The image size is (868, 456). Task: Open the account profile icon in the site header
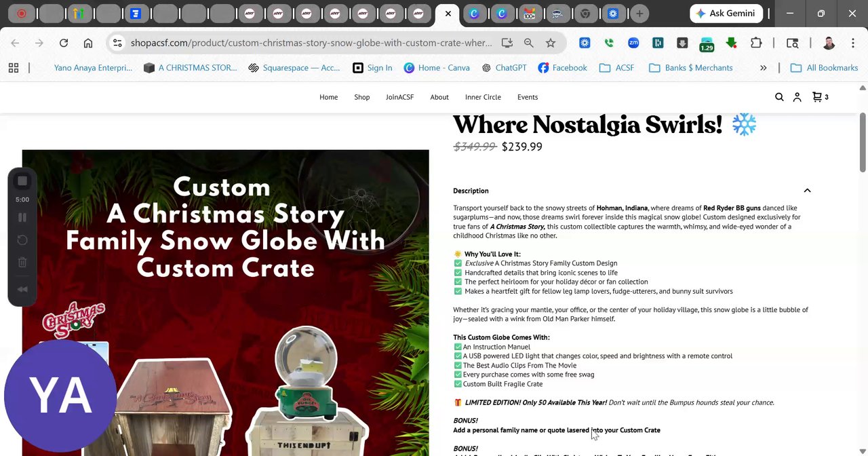click(x=797, y=97)
